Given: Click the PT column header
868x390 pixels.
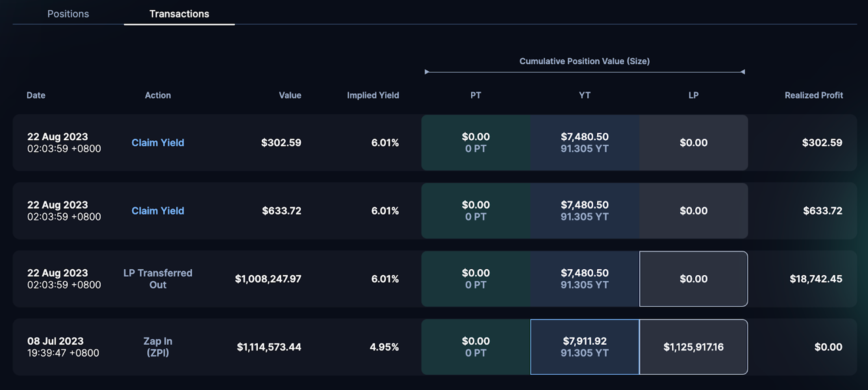Looking at the screenshot, I should coord(475,95).
